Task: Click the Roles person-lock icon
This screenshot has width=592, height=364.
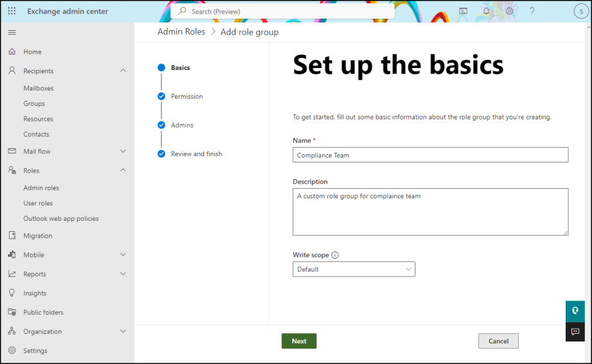Action: [x=12, y=170]
